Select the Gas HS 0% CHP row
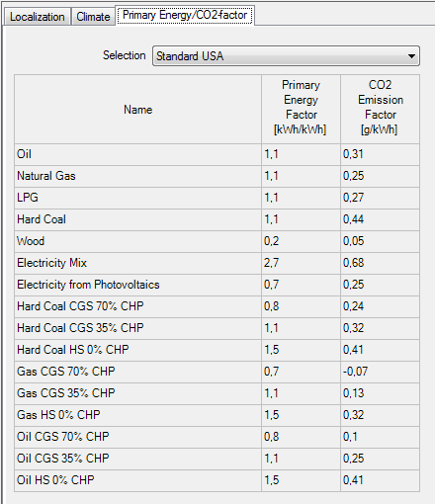 (x=217, y=415)
